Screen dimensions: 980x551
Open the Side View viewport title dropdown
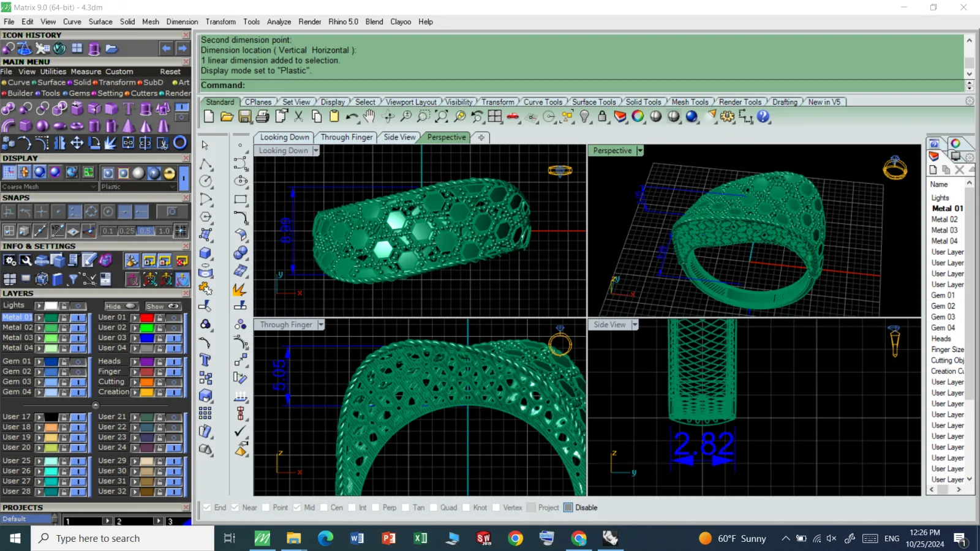click(635, 324)
